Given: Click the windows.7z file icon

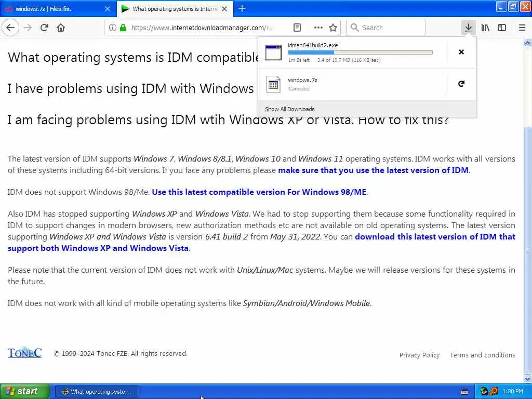Looking at the screenshot, I should tap(273, 84).
